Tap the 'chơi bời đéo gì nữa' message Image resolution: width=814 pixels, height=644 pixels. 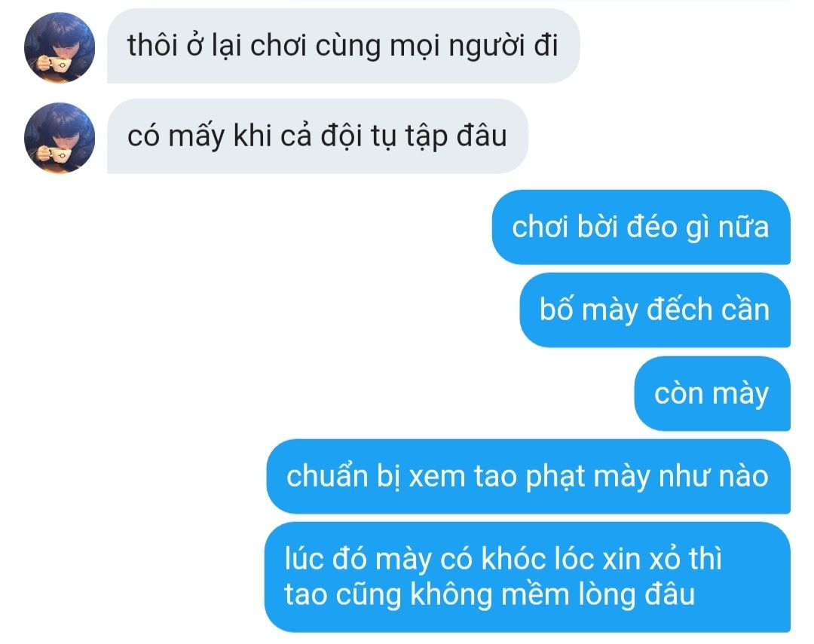click(641, 227)
